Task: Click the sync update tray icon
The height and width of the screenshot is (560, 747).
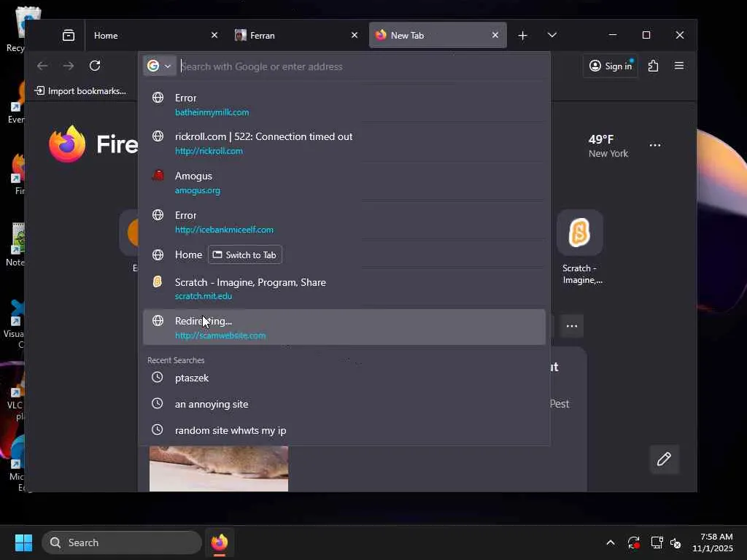Action: 634,542
